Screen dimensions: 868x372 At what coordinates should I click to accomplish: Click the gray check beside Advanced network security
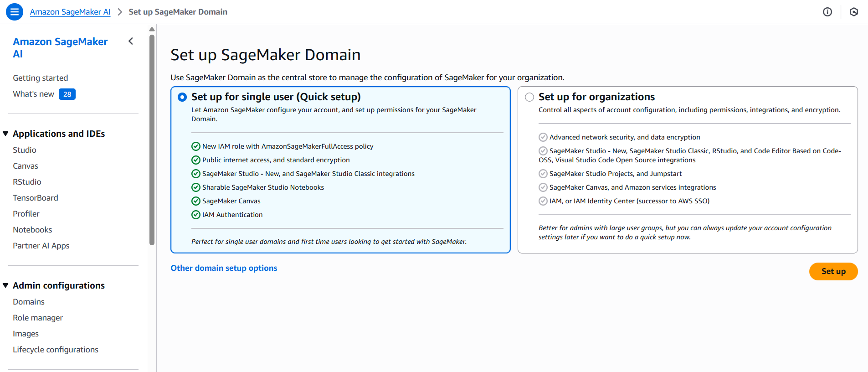543,137
